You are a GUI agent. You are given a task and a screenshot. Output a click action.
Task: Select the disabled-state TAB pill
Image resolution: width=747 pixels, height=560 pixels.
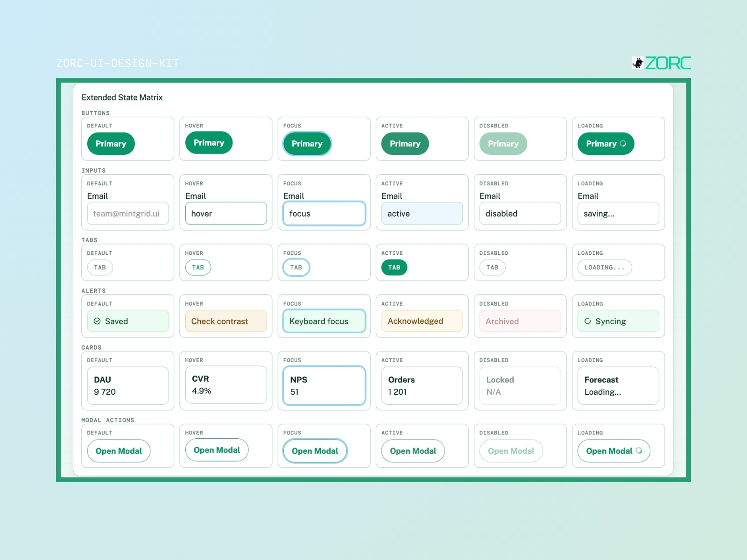pyautogui.click(x=492, y=267)
